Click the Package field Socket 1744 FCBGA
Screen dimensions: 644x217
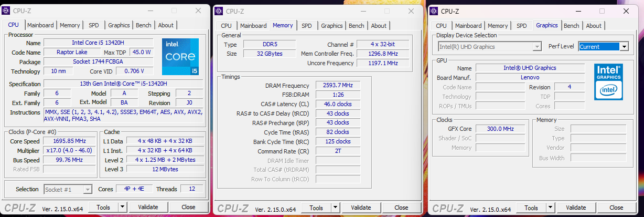tap(99, 61)
